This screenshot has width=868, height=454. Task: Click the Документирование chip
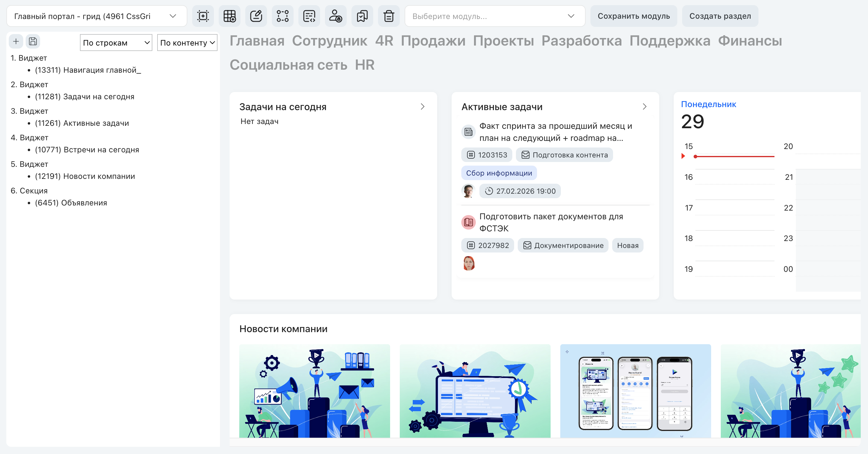pyautogui.click(x=563, y=246)
